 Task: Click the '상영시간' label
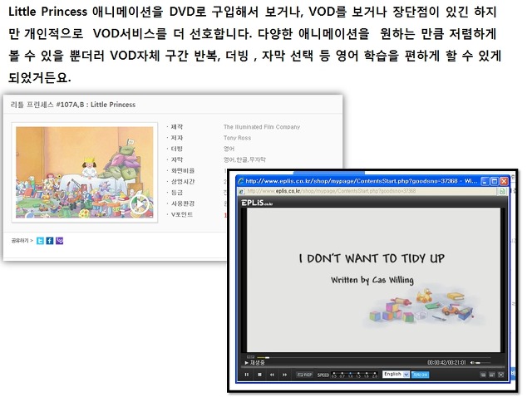(183, 182)
